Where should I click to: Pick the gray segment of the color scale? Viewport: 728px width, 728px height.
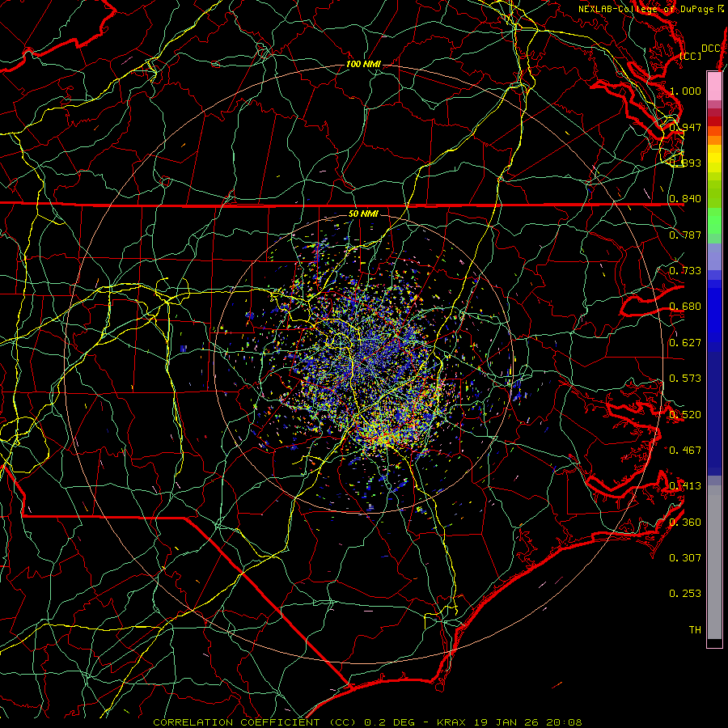pyautogui.click(x=714, y=562)
